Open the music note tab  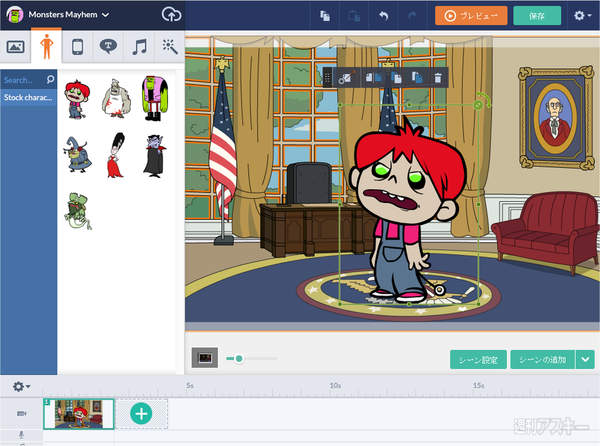[x=139, y=47]
